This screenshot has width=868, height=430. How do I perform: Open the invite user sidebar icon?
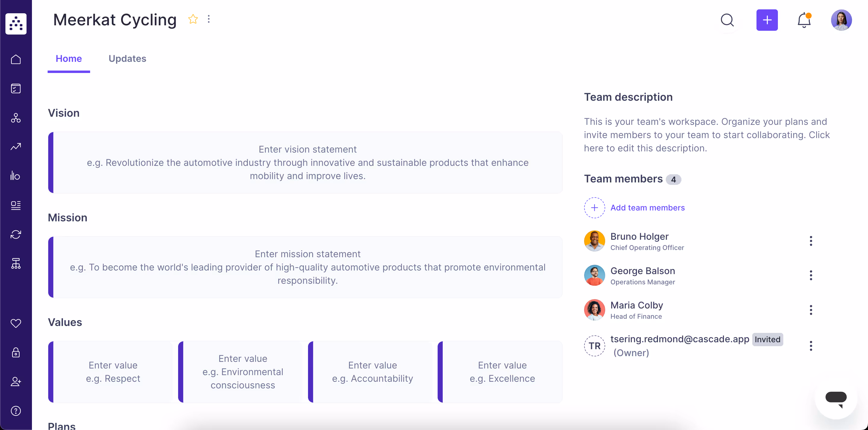15,381
